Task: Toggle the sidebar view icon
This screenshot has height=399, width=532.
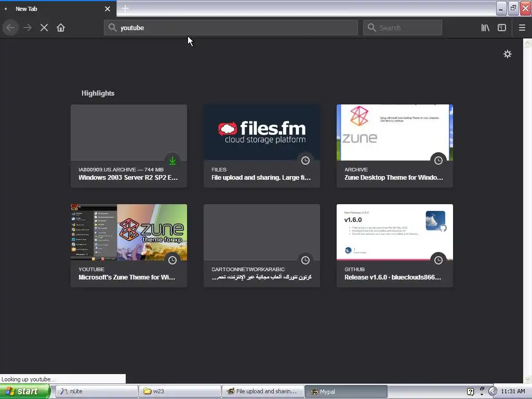Action: pos(502,28)
